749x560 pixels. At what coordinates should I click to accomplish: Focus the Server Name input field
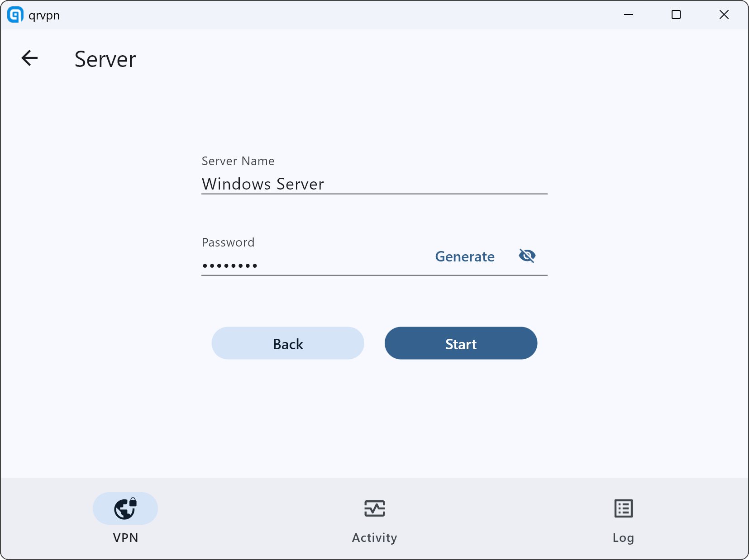(374, 184)
